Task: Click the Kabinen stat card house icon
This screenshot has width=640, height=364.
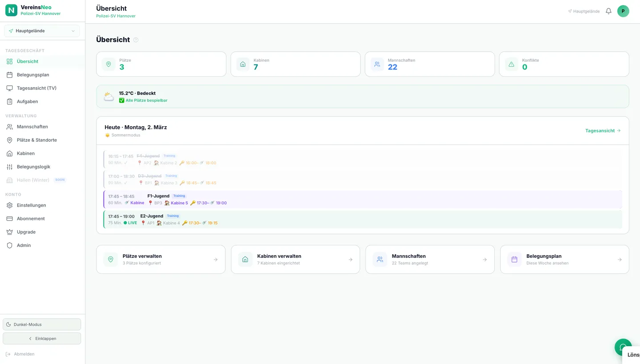Action: [x=243, y=64]
